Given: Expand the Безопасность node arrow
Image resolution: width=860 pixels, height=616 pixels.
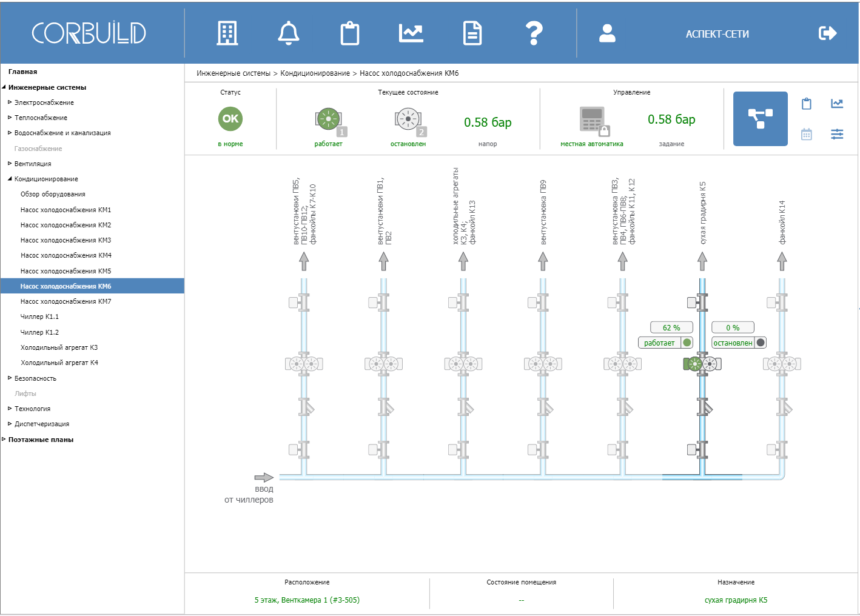Looking at the screenshot, I should 10,378.
